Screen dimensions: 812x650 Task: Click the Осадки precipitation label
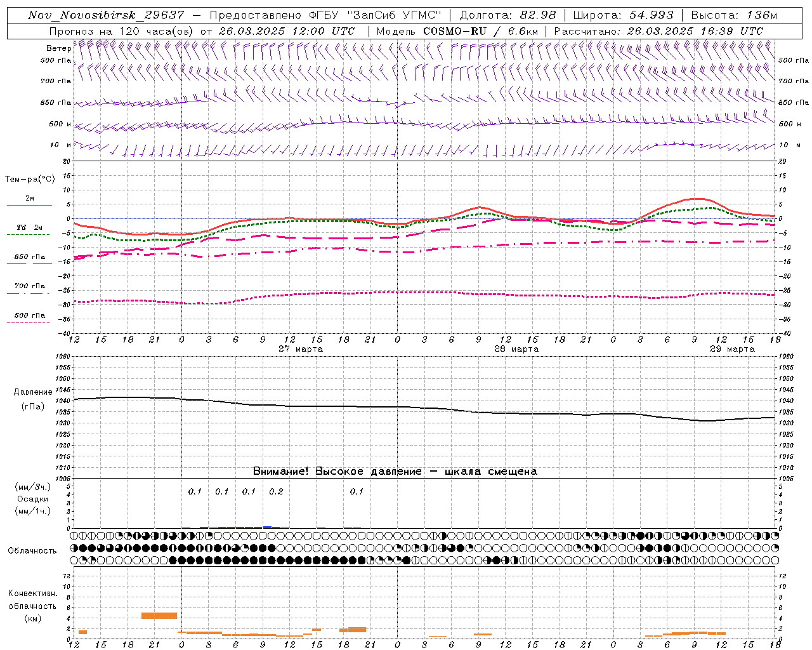[x=33, y=500]
